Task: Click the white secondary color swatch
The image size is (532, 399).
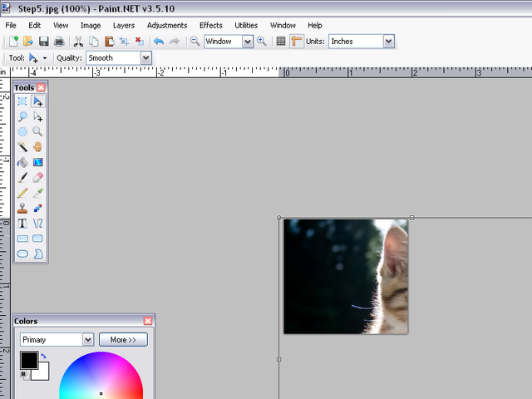Action: coord(43,374)
